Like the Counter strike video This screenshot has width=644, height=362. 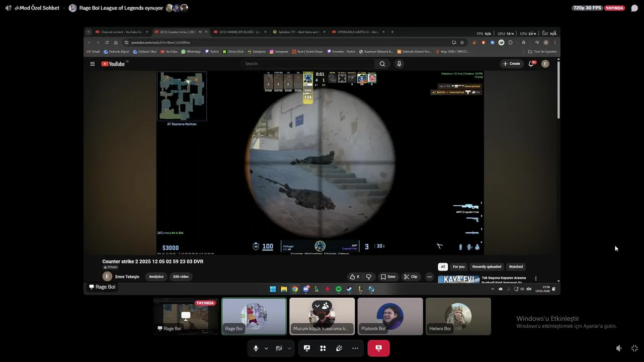click(x=354, y=277)
